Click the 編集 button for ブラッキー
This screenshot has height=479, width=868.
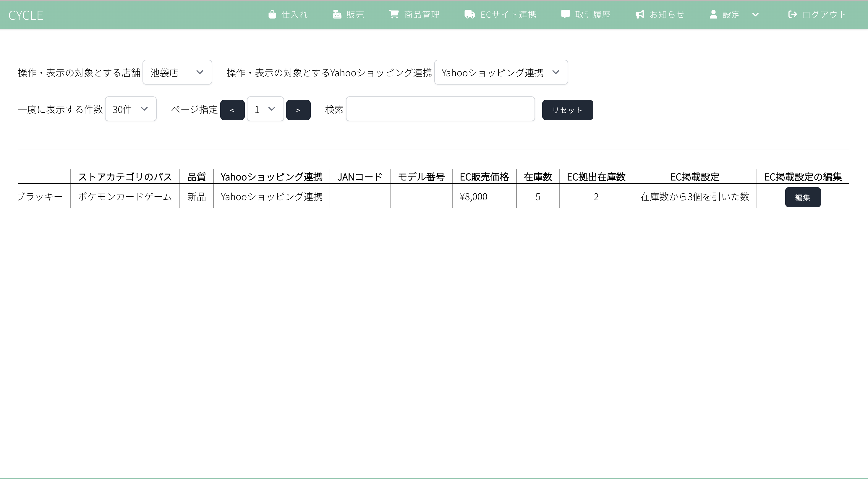tap(803, 197)
